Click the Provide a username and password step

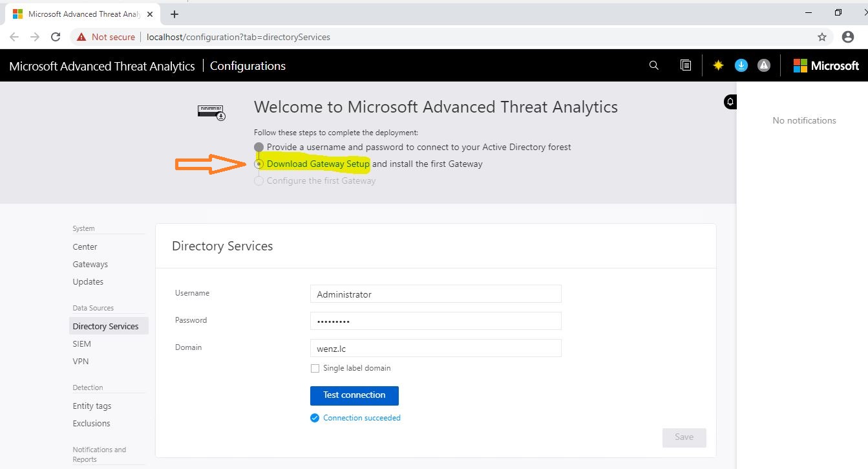pos(419,147)
